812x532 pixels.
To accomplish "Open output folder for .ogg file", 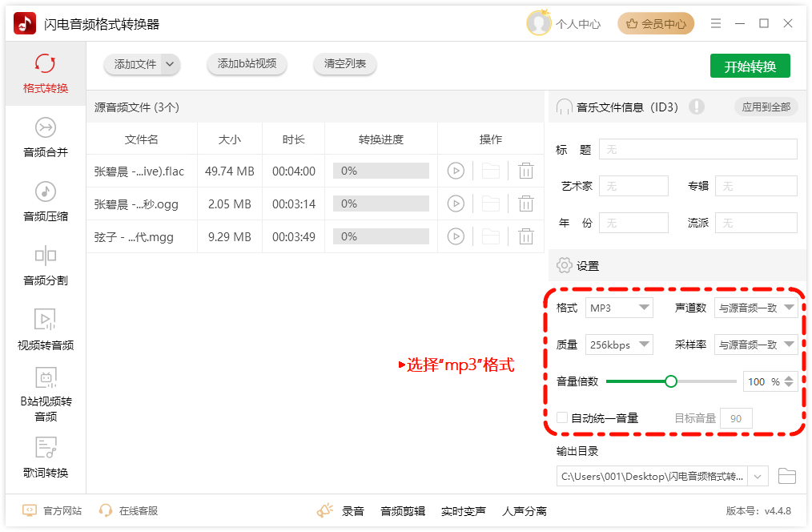I will coord(491,204).
